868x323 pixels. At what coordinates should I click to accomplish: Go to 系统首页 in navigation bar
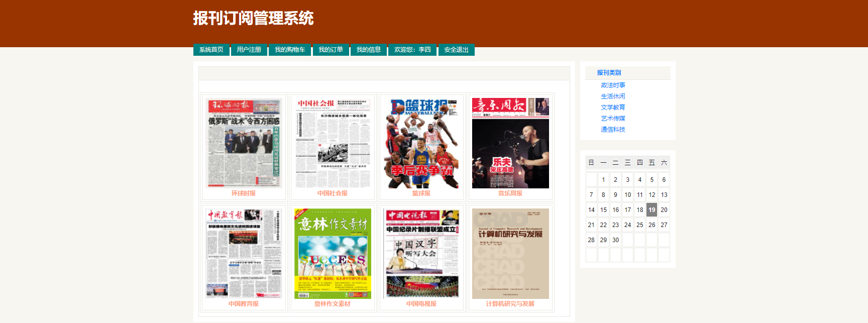211,50
